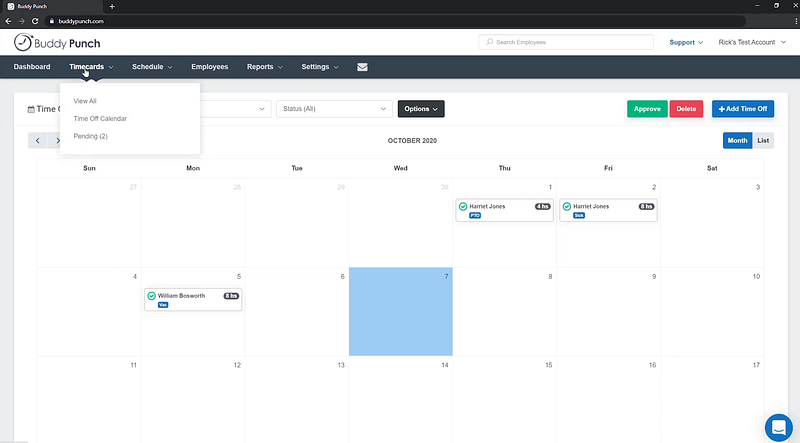Switch to List view

763,140
